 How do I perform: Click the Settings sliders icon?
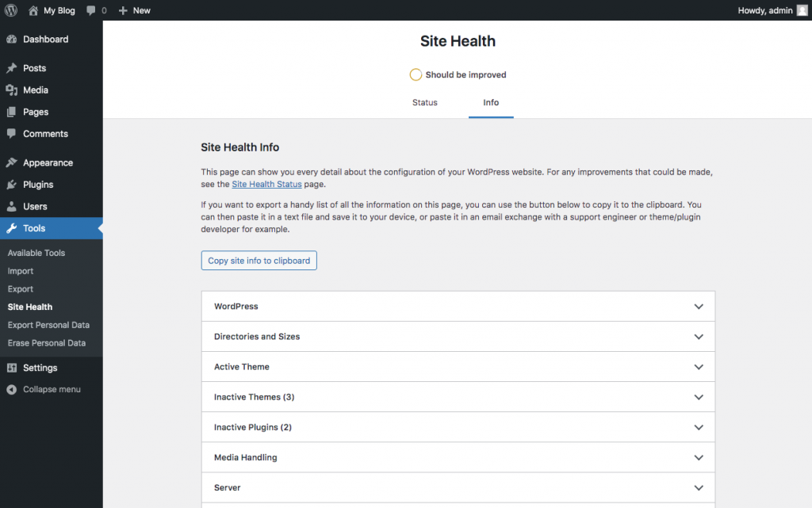coord(11,368)
